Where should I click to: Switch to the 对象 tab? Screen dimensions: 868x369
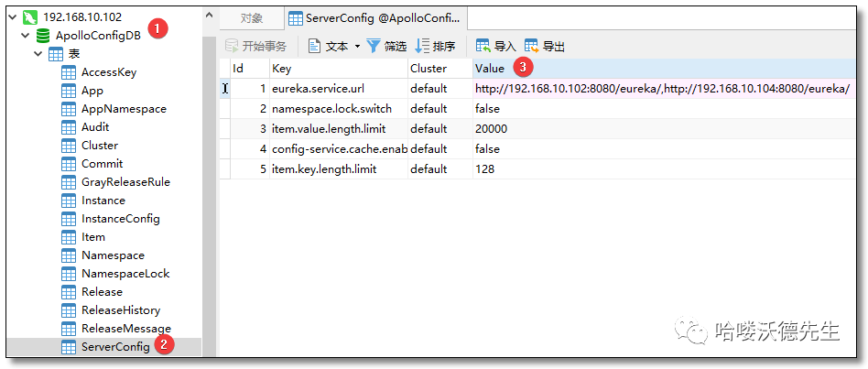(x=252, y=17)
